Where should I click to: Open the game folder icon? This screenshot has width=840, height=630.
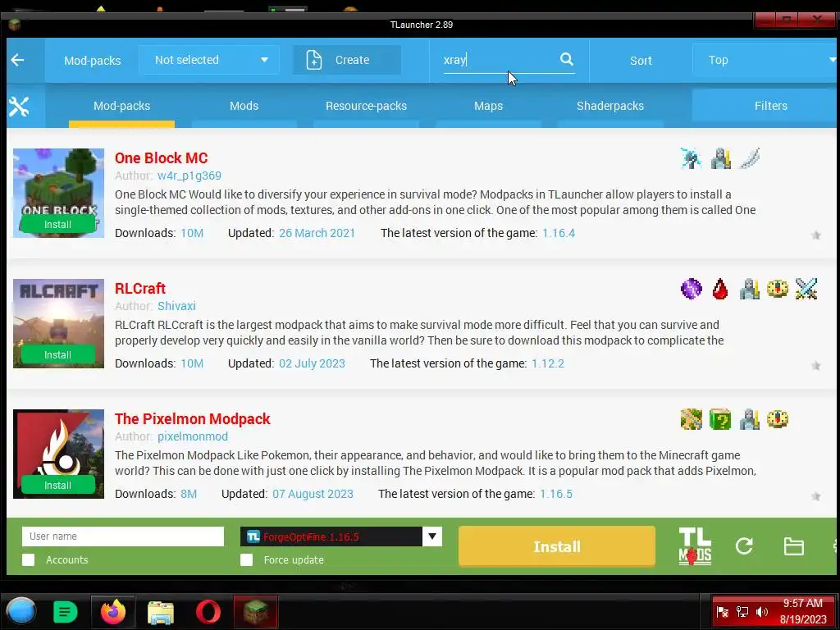click(793, 546)
